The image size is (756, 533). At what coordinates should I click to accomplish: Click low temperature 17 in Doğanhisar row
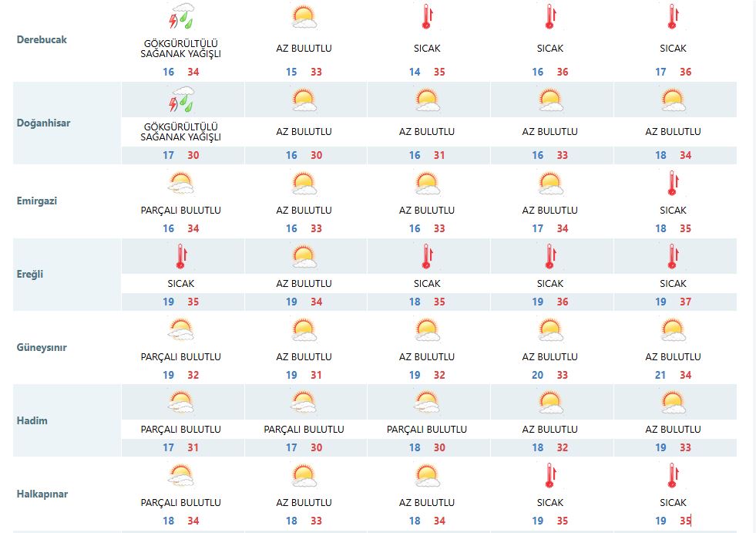click(168, 156)
